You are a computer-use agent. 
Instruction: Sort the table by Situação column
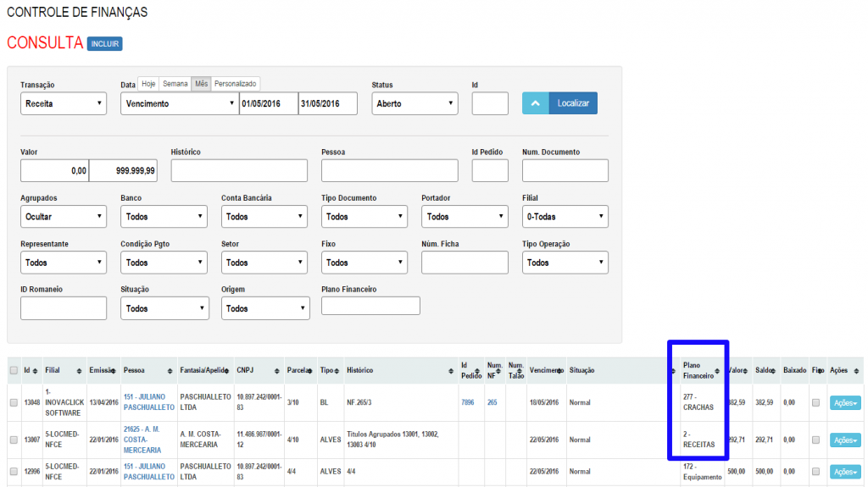click(x=617, y=370)
